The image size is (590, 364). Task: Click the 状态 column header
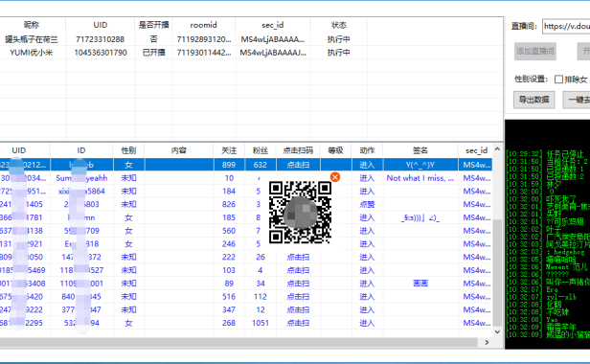[x=339, y=25]
